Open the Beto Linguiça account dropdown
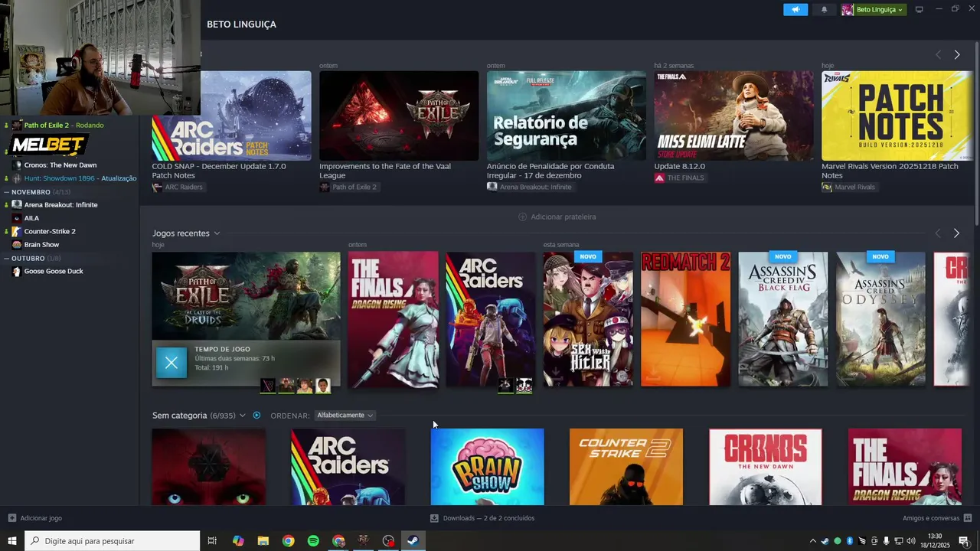This screenshot has width=980, height=551. (874, 9)
